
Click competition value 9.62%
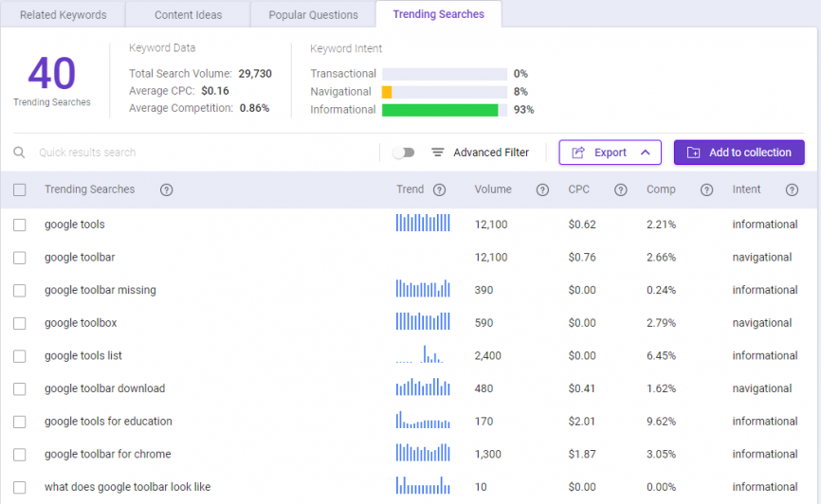point(661,422)
